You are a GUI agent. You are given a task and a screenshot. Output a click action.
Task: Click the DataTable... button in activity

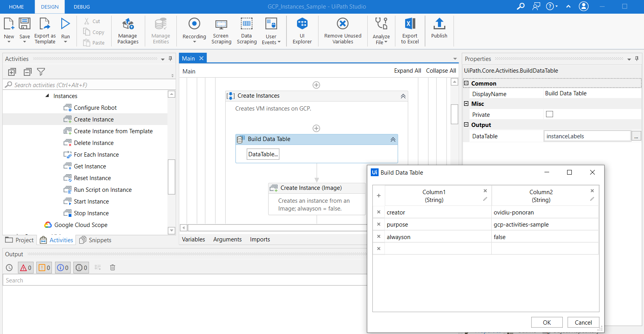coord(263,154)
